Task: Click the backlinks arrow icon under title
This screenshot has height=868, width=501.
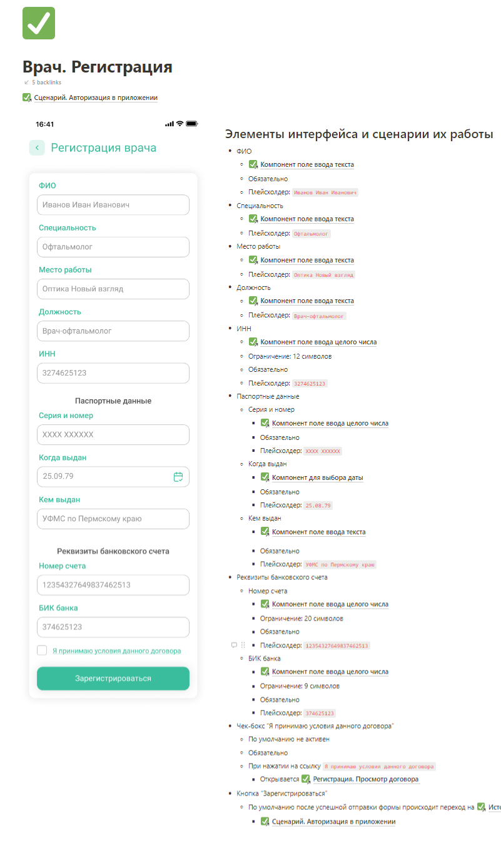Action: pos(26,82)
